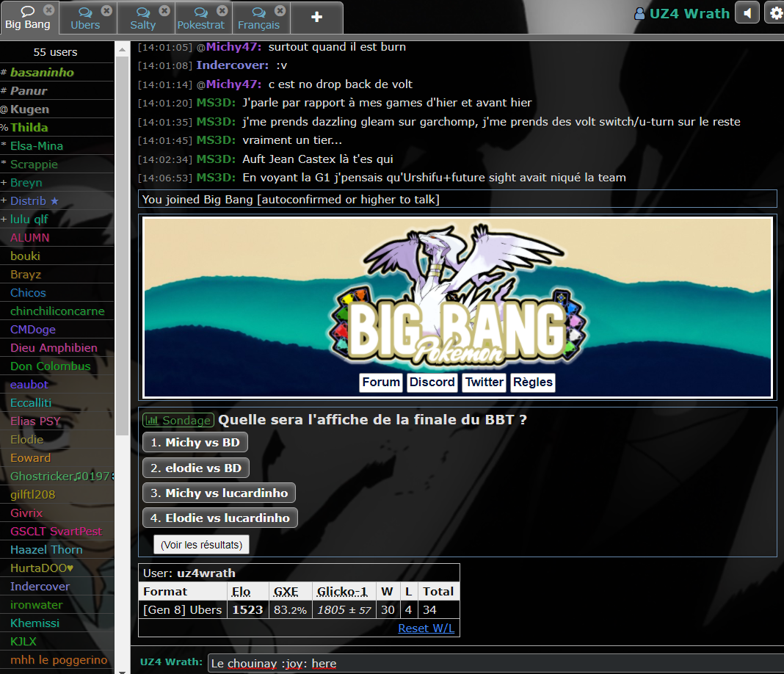
Task: Show poll results via Voir les résultats
Action: point(201,545)
